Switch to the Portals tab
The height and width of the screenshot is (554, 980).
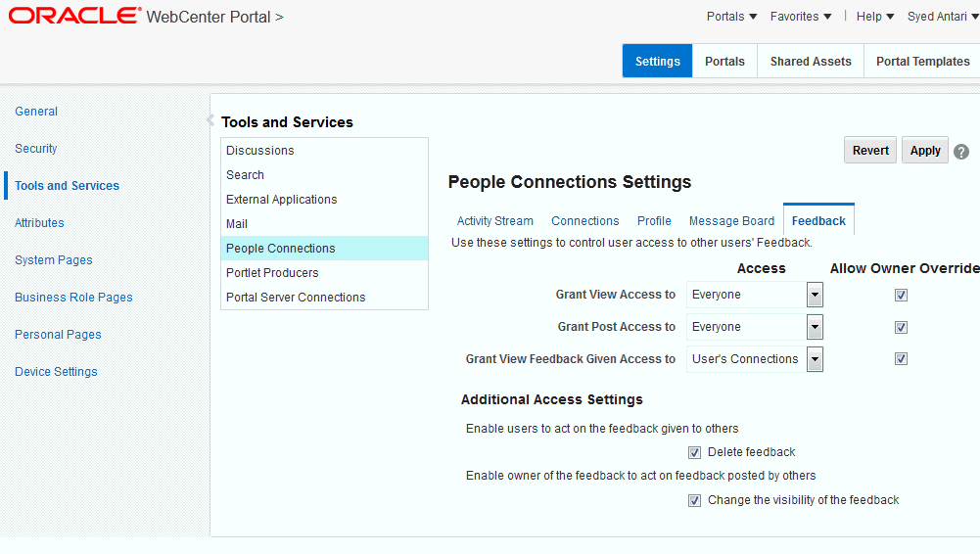tap(725, 62)
